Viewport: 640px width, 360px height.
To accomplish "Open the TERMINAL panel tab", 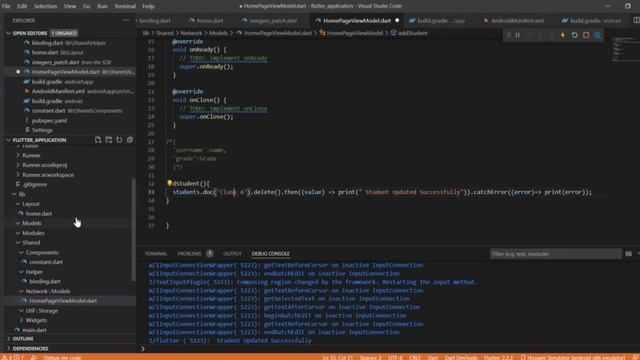I will (x=156, y=254).
